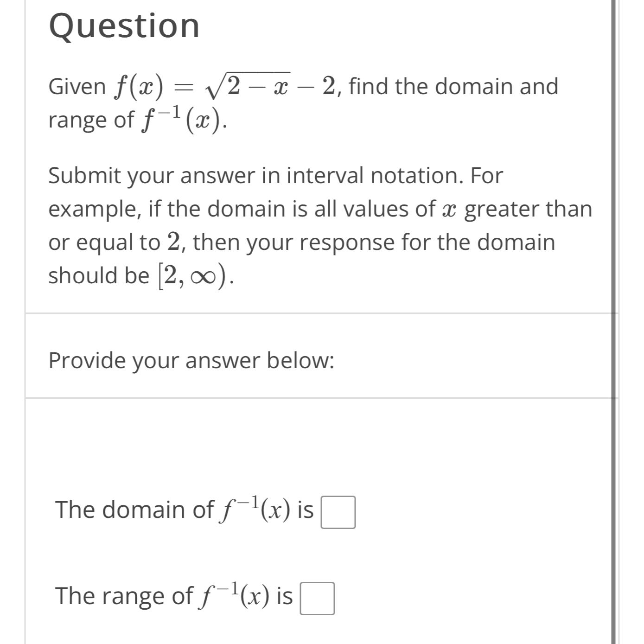Click inside the domain of f⁻¹(x) box
The height and width of the screenshot is (644, 644).
click(x=339, y=511)
